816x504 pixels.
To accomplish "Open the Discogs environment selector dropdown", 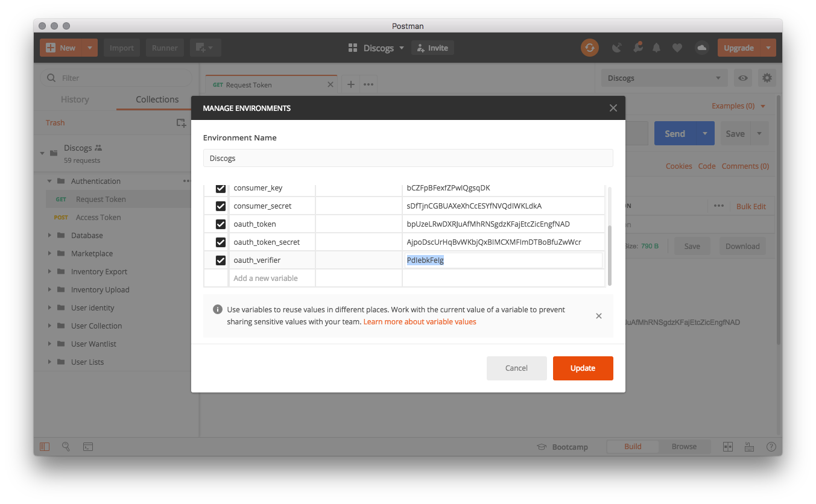I will (665, 78).
